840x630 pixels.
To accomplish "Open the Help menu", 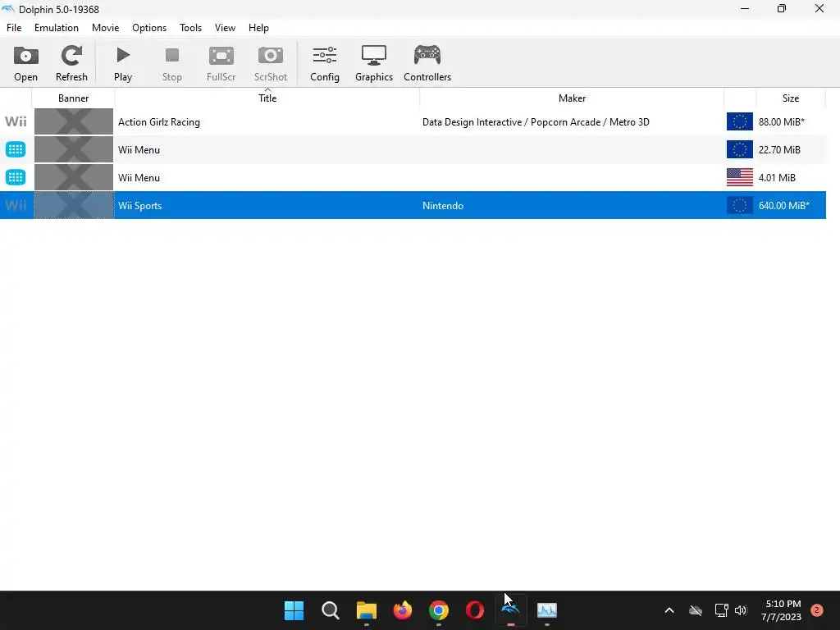I will coord(258,28).
